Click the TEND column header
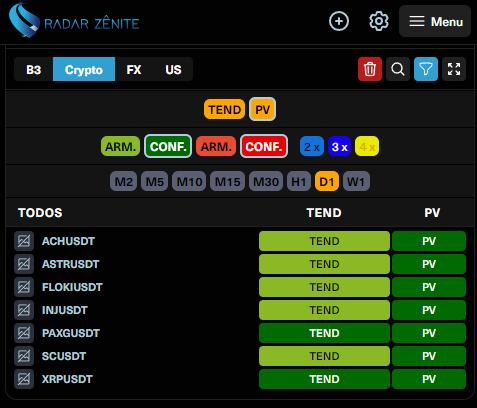 click(x=324, y=213)
